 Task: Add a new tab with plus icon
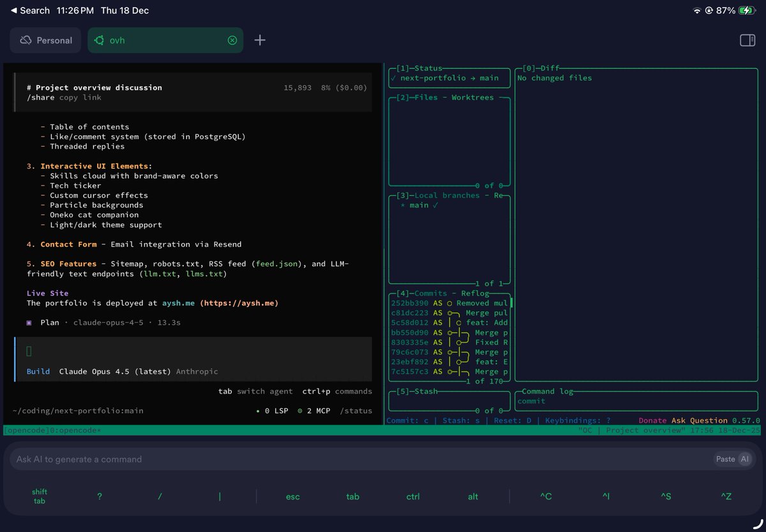pos(260,40)
